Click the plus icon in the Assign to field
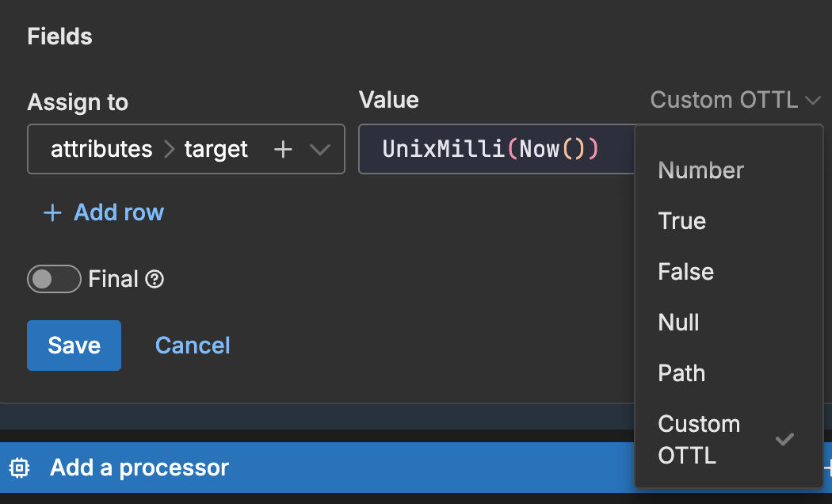 [283, 149]
